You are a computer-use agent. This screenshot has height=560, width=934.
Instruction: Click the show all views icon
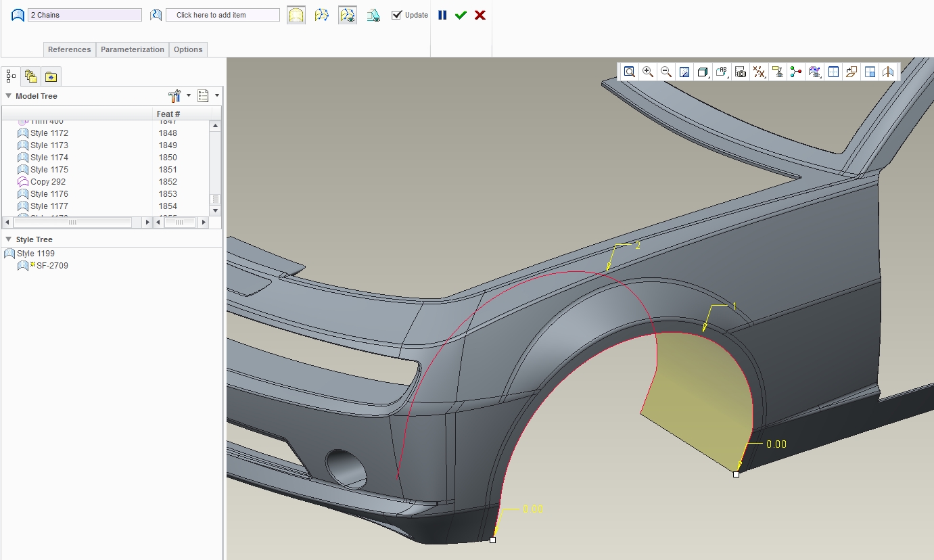pos(870,72)
